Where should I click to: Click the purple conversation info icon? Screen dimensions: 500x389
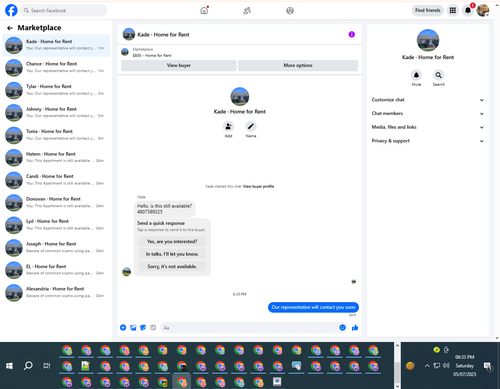click(352, 34)
